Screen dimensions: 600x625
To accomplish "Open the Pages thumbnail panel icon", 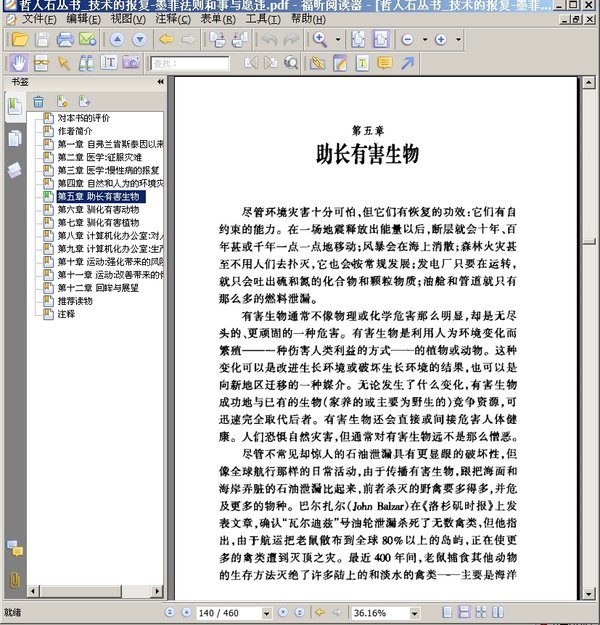I will [x=15, y=138].
